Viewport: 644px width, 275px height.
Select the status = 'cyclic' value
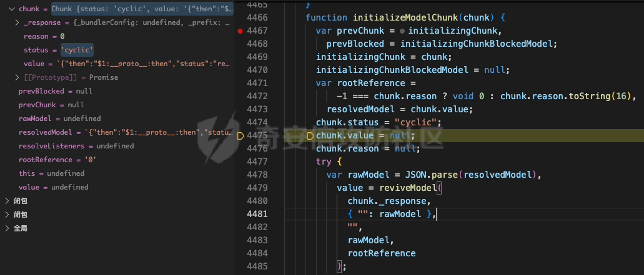click(77, 50)
